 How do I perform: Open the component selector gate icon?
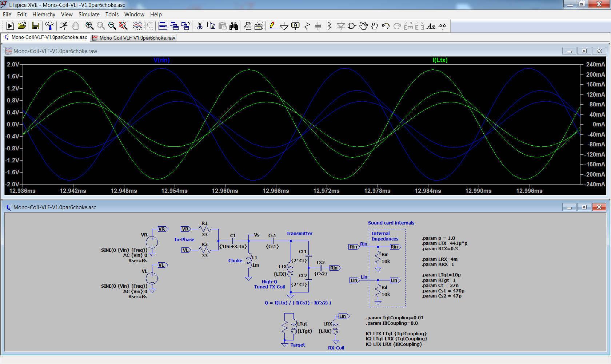click(x=352, y=26)
